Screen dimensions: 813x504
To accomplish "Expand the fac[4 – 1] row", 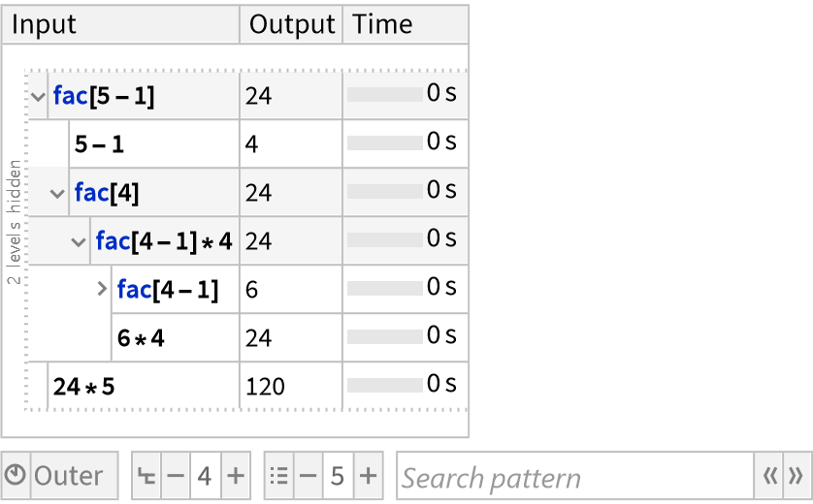I will [102, 289].
